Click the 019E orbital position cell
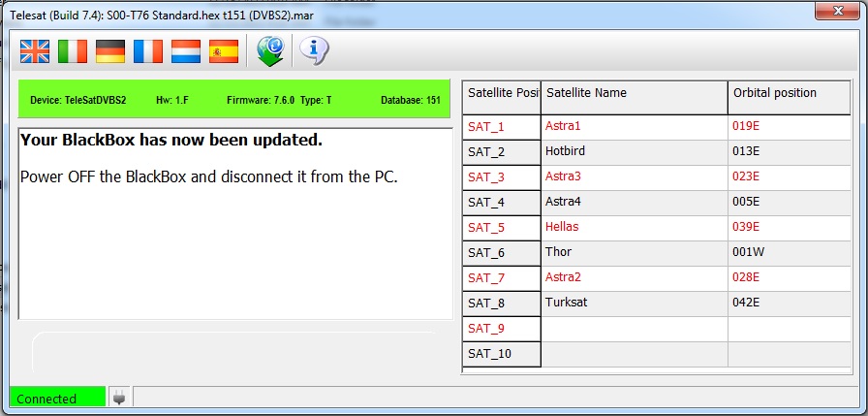 [x=790, y=127]
